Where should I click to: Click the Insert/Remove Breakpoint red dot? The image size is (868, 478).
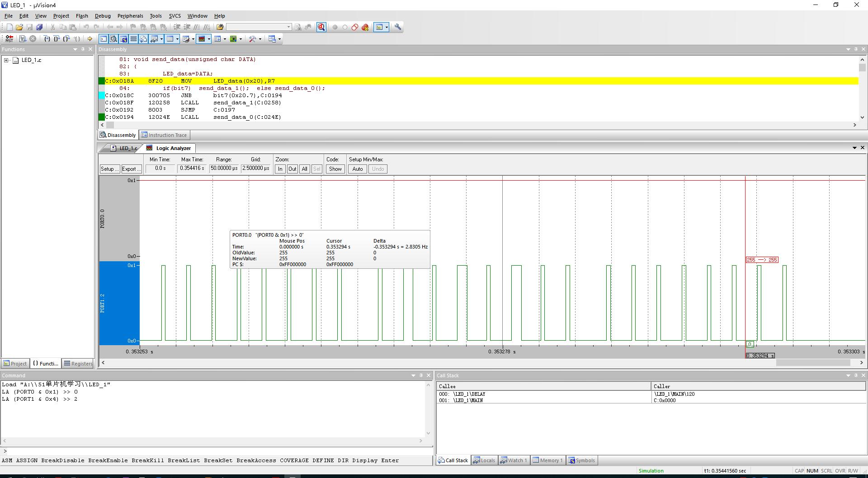335,27
